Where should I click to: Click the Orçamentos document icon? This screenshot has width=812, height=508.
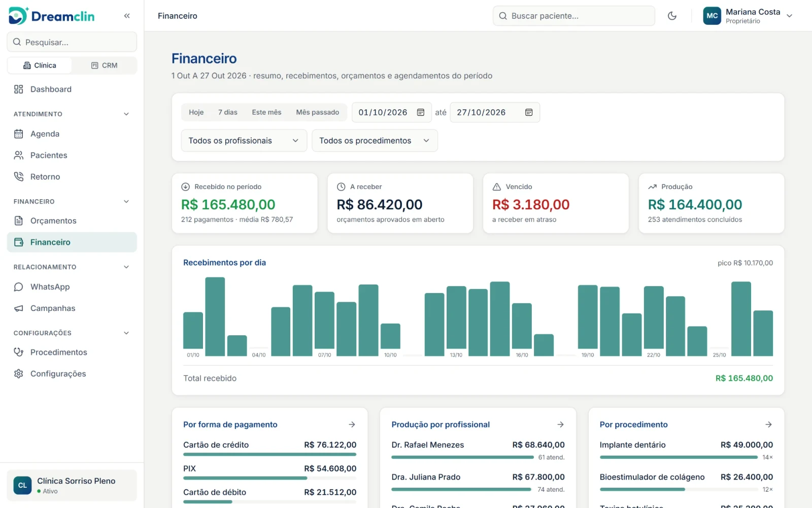pos(19,220)
